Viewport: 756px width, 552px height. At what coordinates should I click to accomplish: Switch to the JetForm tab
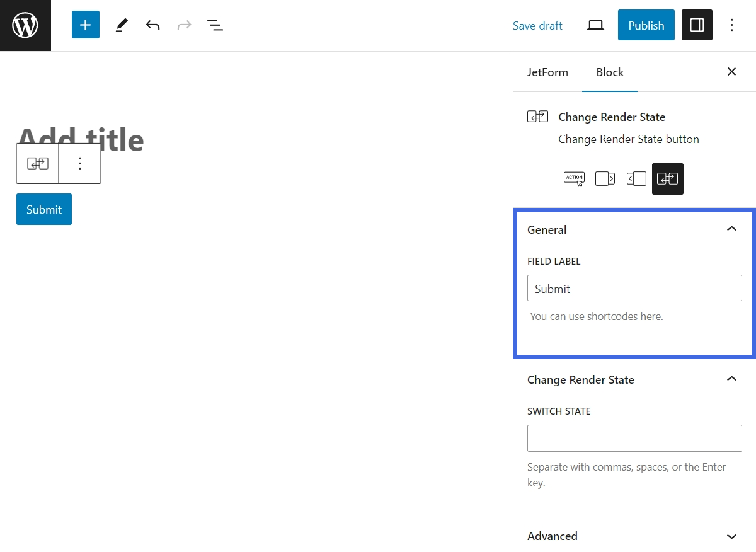pyautogui.click(x=547, y=72)
